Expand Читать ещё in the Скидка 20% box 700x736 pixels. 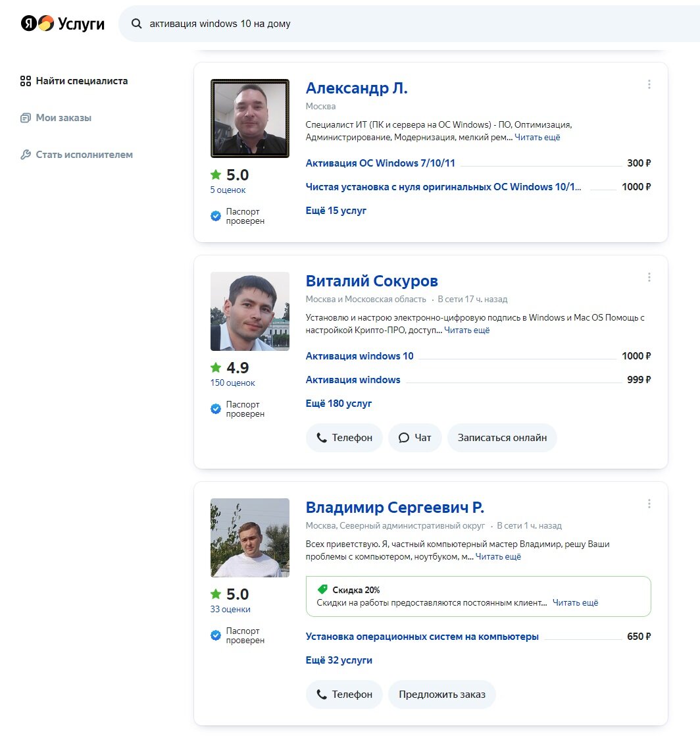pos(575,603)
